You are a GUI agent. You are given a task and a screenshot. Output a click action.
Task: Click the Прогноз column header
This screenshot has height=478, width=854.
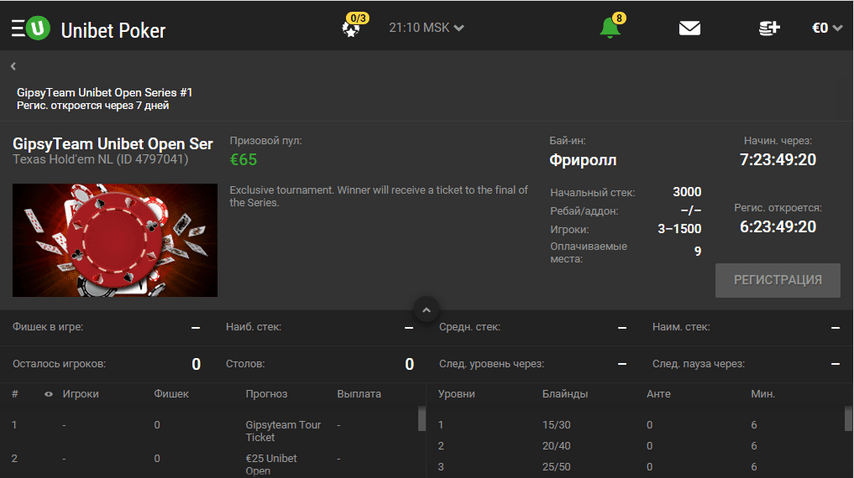266,394
